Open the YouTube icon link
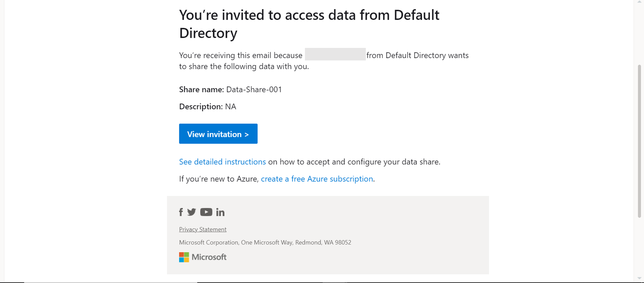 pos(206,212)
